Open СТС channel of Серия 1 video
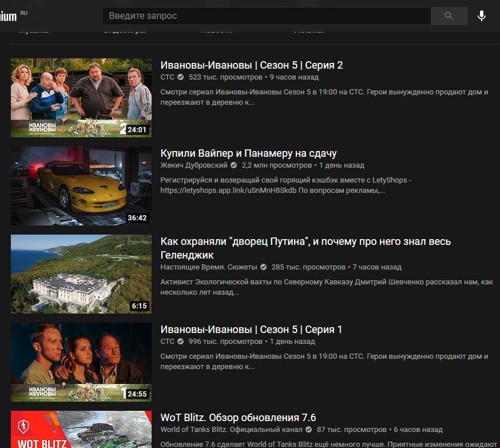500x448 pixels. pyautogui.click(x=168, y=342)
